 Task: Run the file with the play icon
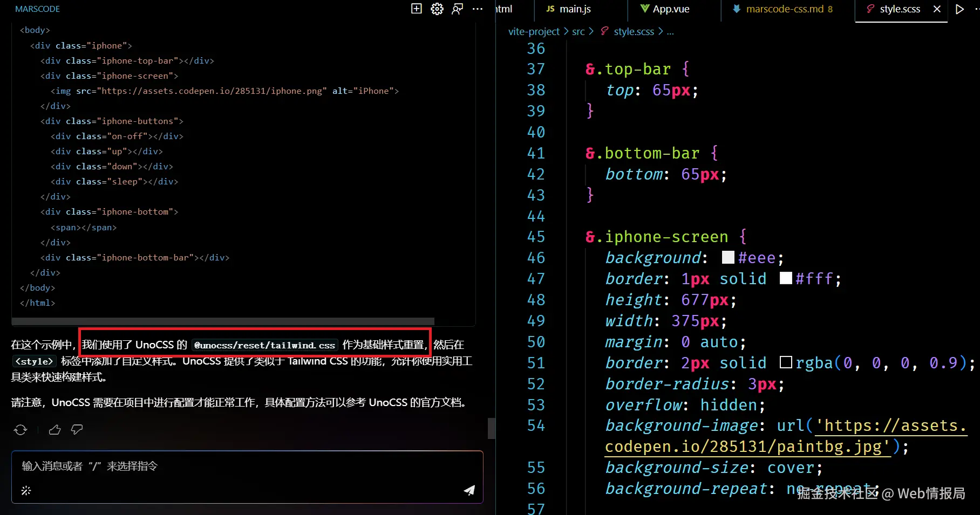tap(959, 9)
